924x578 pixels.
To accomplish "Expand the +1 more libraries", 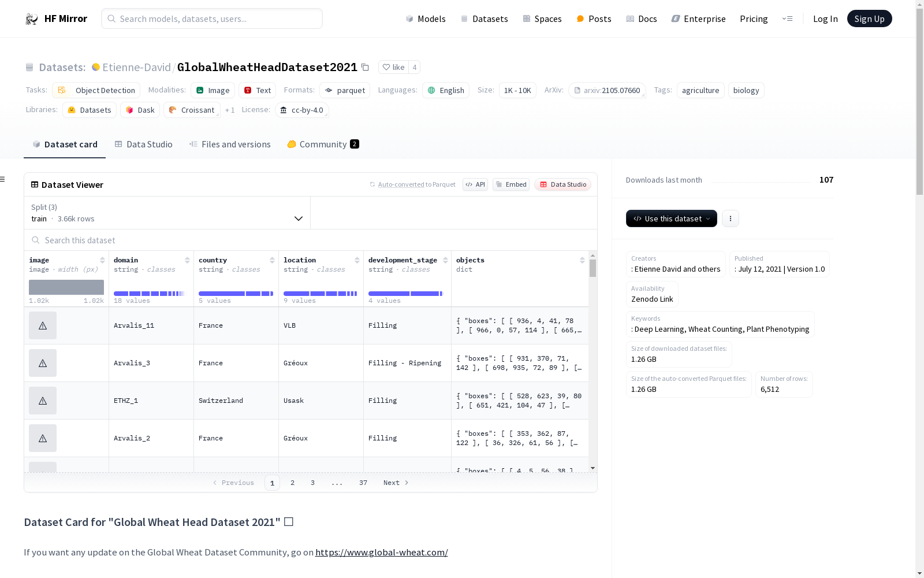I will (230, 110).
